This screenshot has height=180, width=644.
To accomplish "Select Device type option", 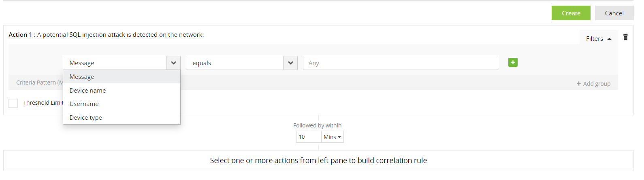I will (85, 118).
